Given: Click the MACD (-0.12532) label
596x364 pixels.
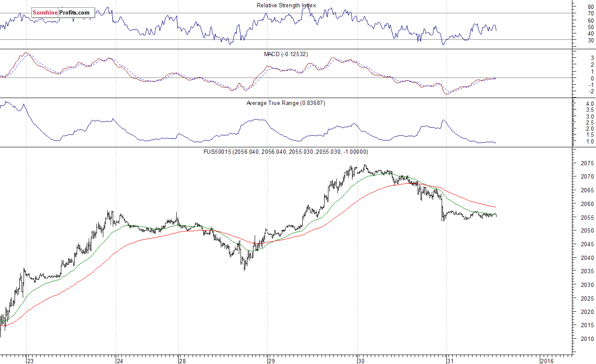Looking at the screenshot, I should pos(286,54).
